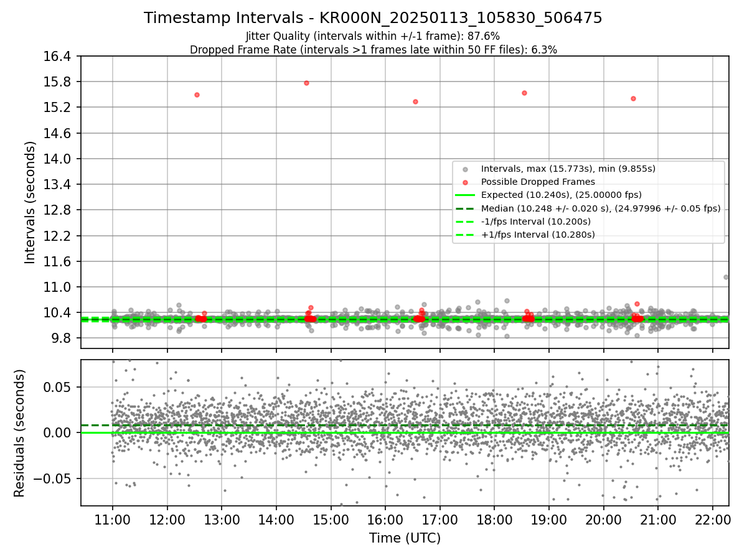
Task: Select legend entry 'Expected (10.240s), (25.00000 fps)'
Action: pyautogui.click(x=561, y=195)
